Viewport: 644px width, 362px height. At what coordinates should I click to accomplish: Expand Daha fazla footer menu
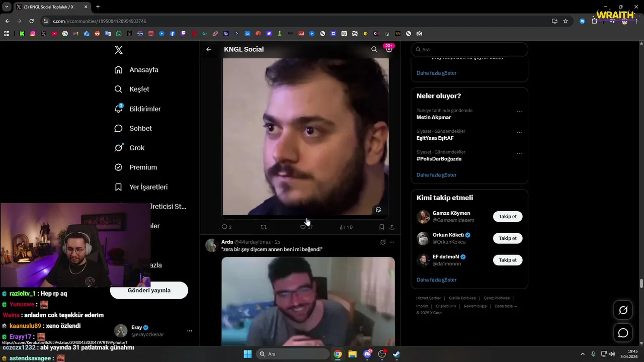[x=506, y=306]
